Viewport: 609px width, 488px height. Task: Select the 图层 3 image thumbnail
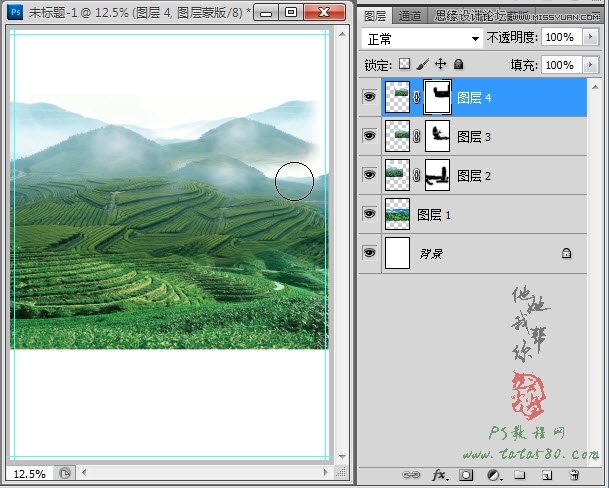click(x=397, y=136)
